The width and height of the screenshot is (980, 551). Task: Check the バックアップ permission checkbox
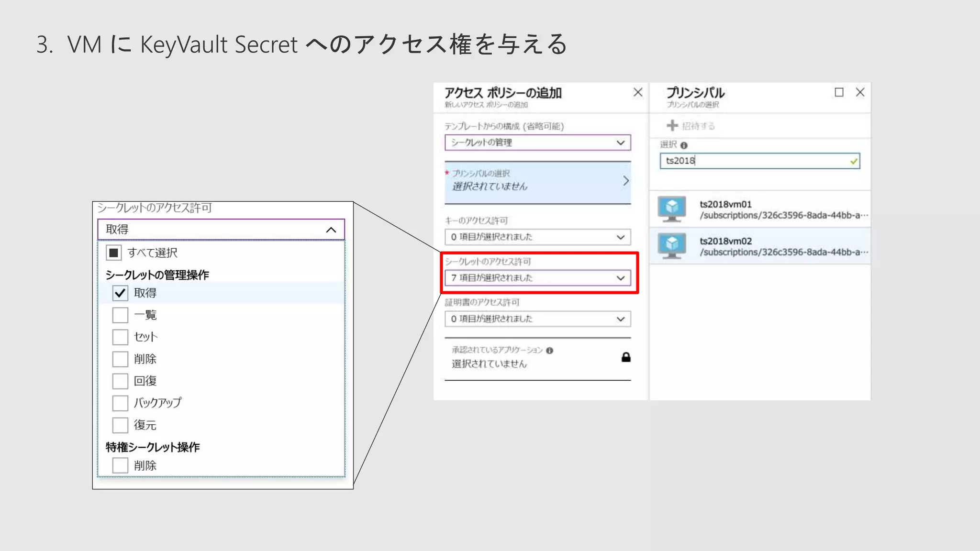120,403
